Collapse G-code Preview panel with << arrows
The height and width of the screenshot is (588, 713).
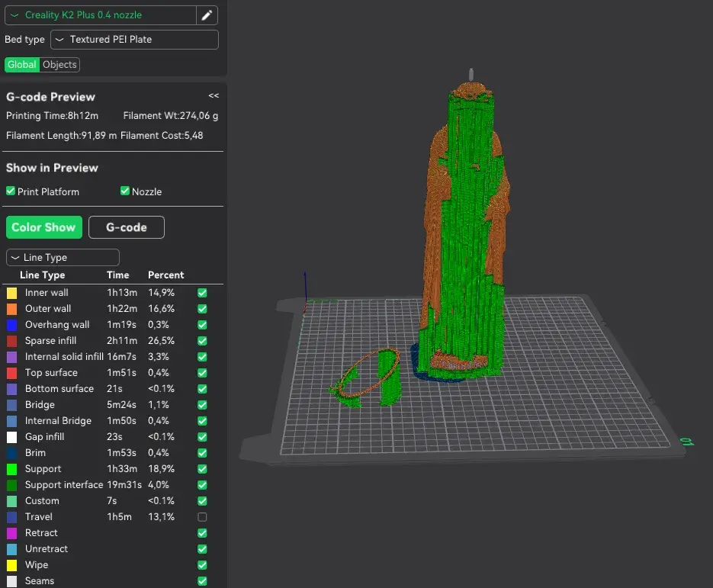(214, 95)
